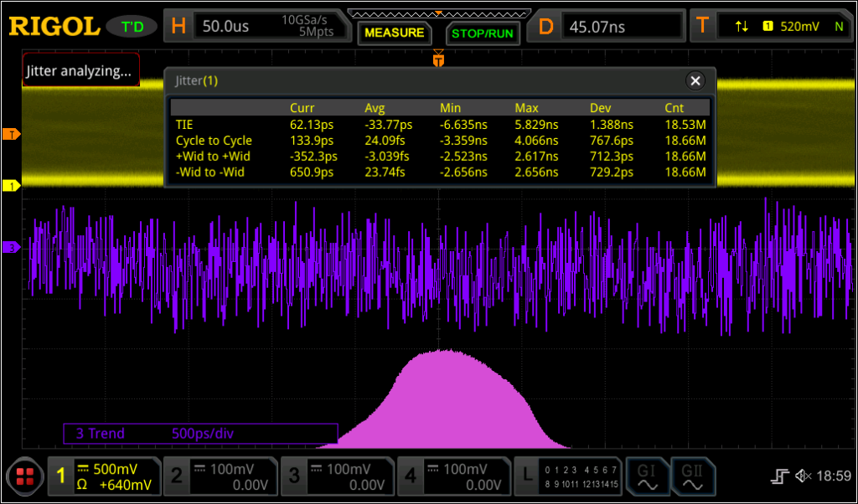Viewport: 858px width, 504px height.
Task: Click the trigger position marker above the grid
Action: (x=438, y=59)
